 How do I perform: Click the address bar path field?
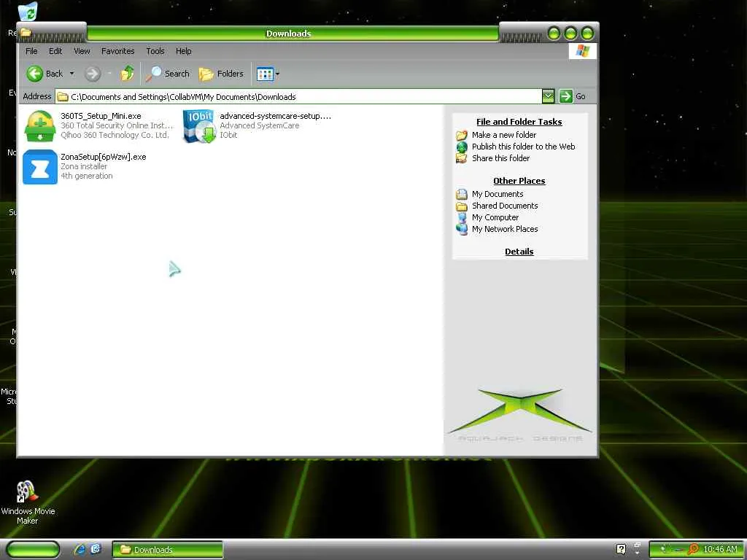pyautogui.click(x=298, y=97)
